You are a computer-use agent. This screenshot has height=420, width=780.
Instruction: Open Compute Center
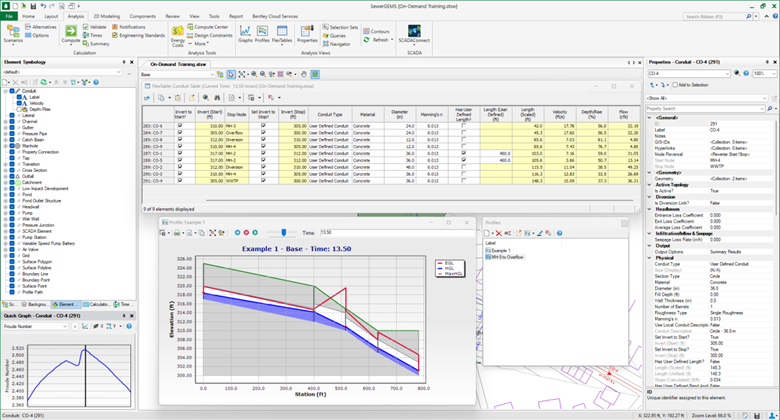tap(208, 27)
